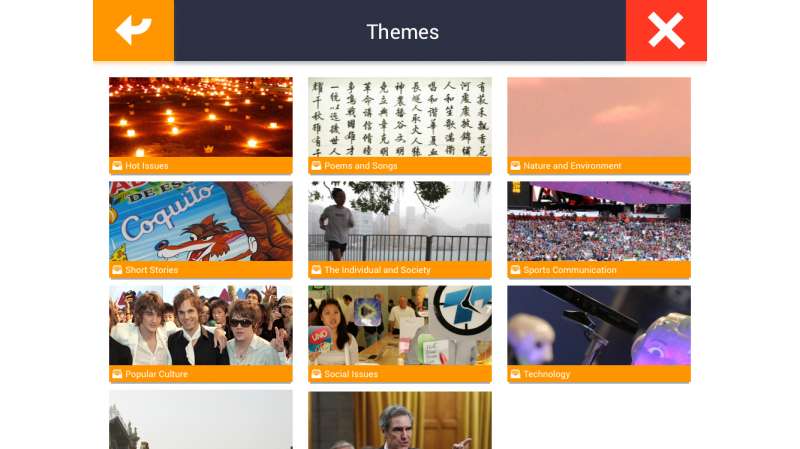This screenshot has height=449, width=800.
Task: Click the tray icon beside Nature and Environment
Action: (x=515, y=166)
